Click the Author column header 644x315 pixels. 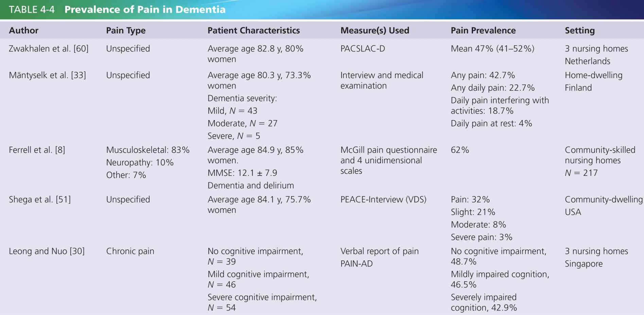coord(23,31)
